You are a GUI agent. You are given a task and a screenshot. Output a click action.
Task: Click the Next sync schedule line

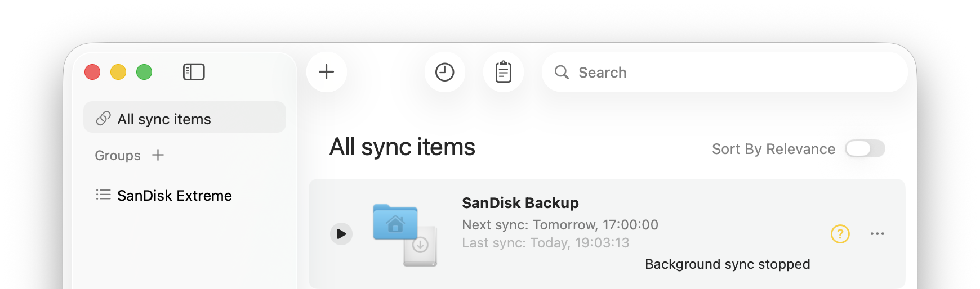click(560, 225)
